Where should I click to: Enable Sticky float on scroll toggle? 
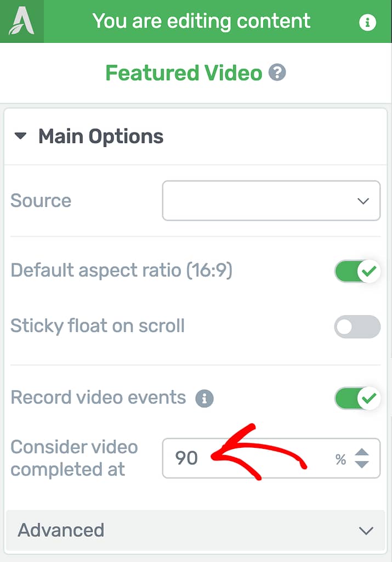pos(357,327)
